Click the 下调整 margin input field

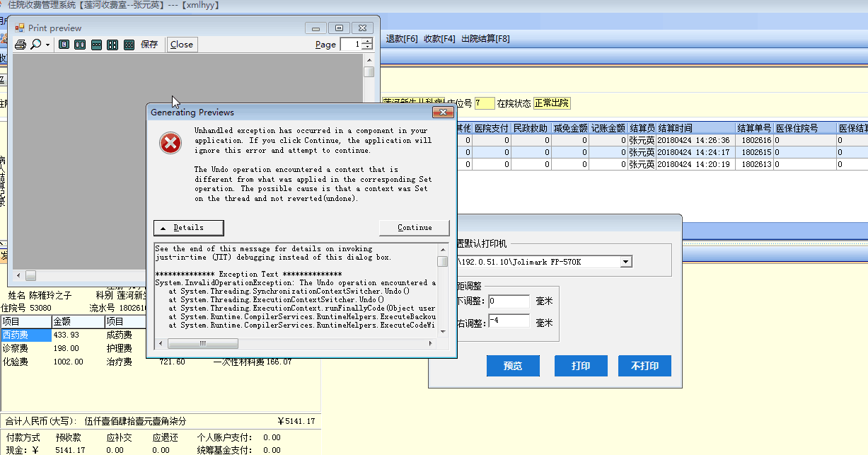pos(509,301)
